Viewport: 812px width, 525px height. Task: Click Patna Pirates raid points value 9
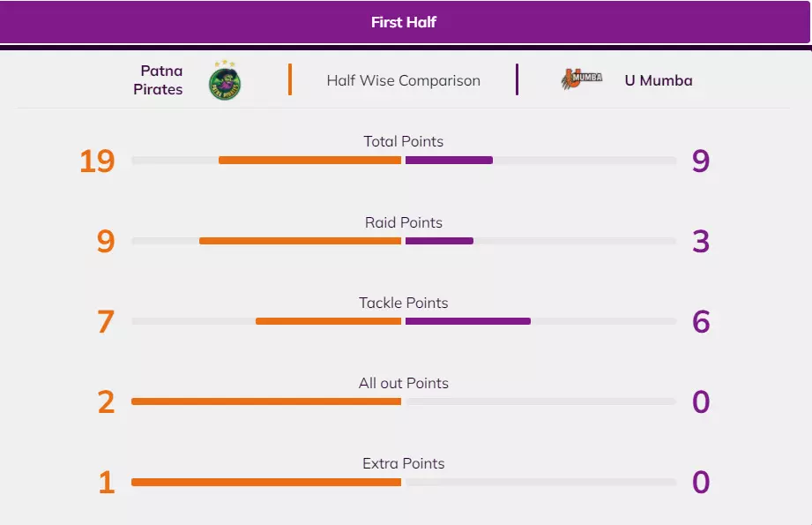tap(106, 242)
